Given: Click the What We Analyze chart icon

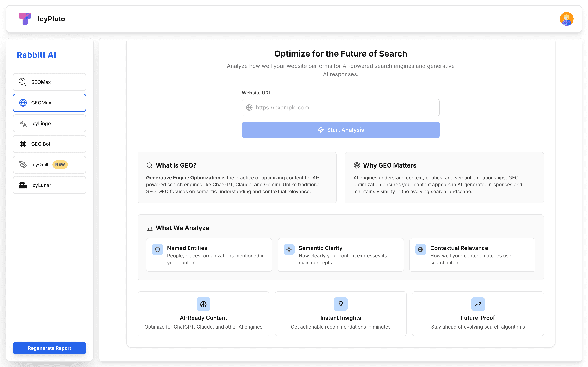Looking at the screenshot, I should coord(149,228).
